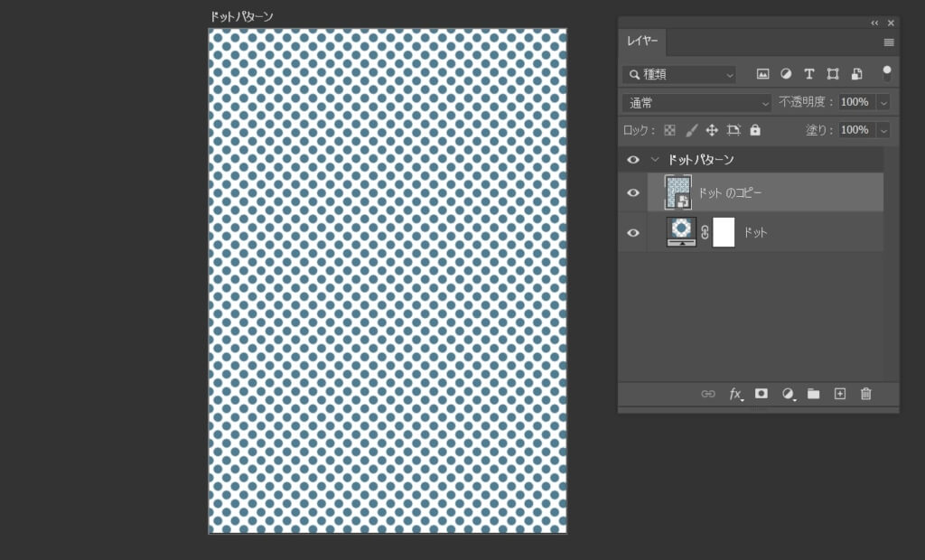Open the layer styles fx menu
This screenshot has width=925, height=560.
tap(734, 395)
